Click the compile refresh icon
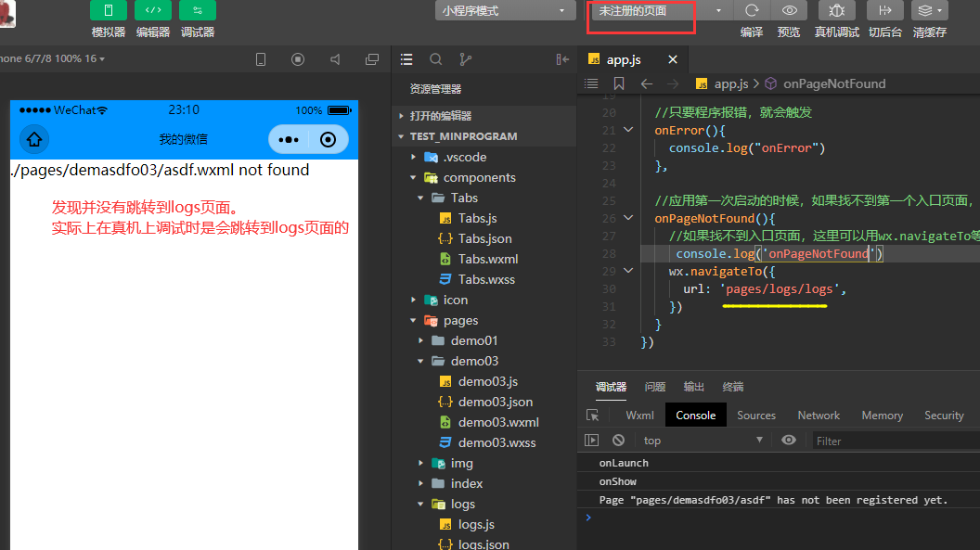Viewport: 980px width, 550px height. pyautogui.click(x=752, y=10)
